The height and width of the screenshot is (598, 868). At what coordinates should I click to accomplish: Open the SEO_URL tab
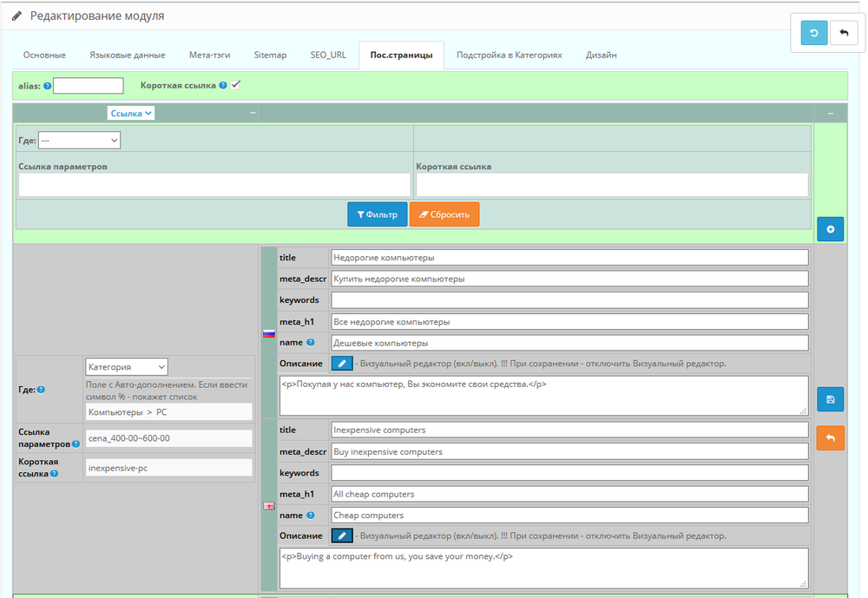tap(328, 55)
